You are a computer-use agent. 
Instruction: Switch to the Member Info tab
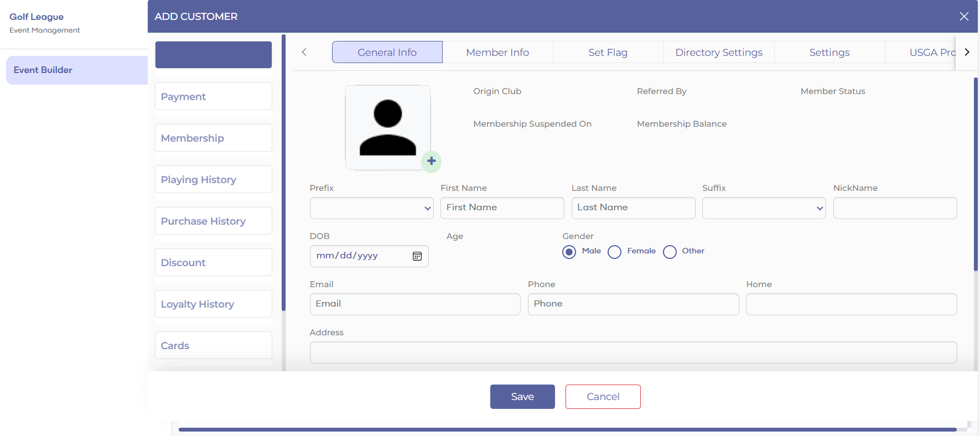coord(497,53)
